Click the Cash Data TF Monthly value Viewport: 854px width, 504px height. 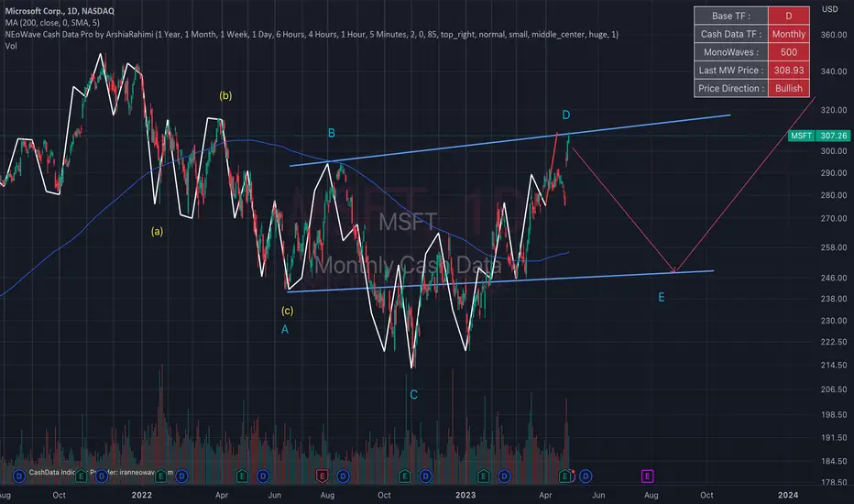pyautogui.click(x=789, y=34)
